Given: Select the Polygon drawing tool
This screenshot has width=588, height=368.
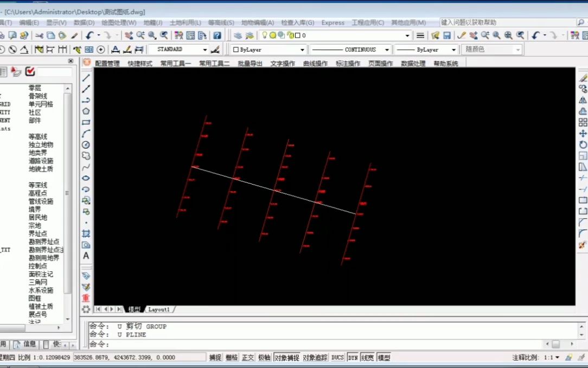Looking at the screenshot, I should 86,111.
